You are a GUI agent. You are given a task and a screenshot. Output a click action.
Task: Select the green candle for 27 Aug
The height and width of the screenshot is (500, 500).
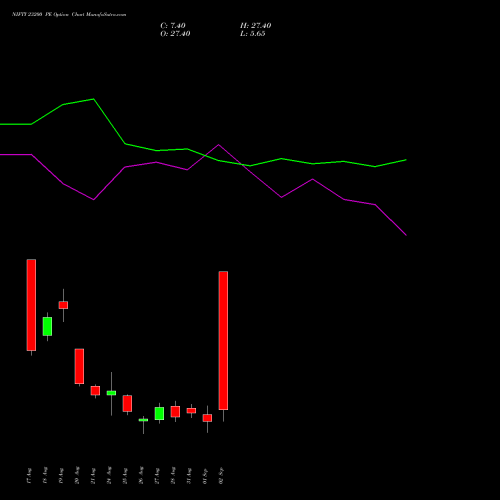pos(159,413)
